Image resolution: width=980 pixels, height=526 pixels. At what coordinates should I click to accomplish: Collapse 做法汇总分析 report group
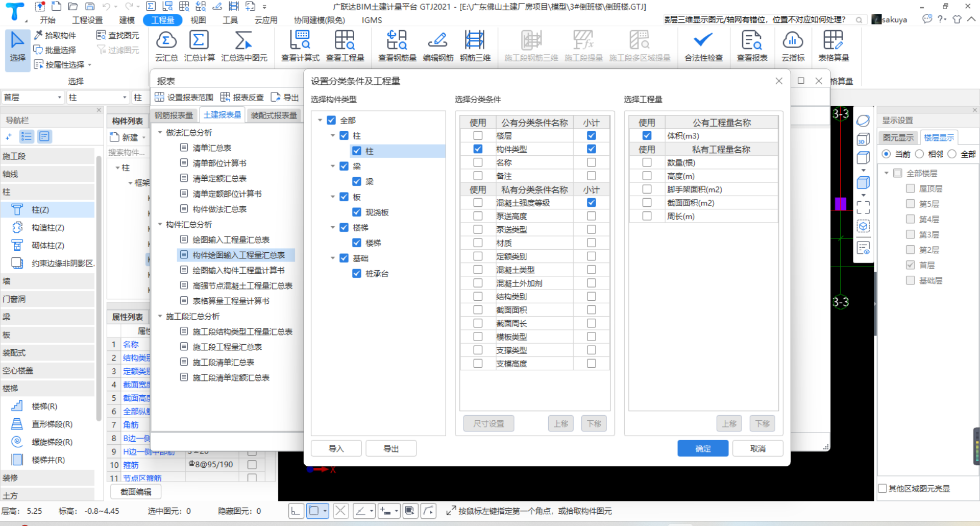[x=160, y=133]
